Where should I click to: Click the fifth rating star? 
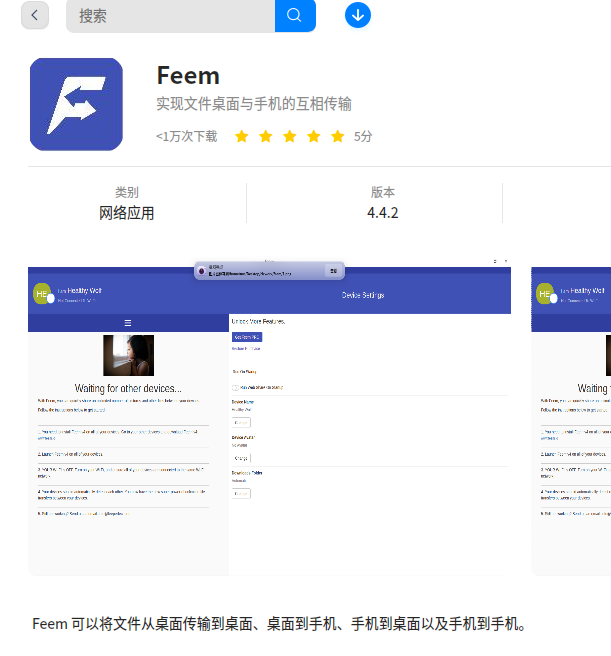point(338,136)
